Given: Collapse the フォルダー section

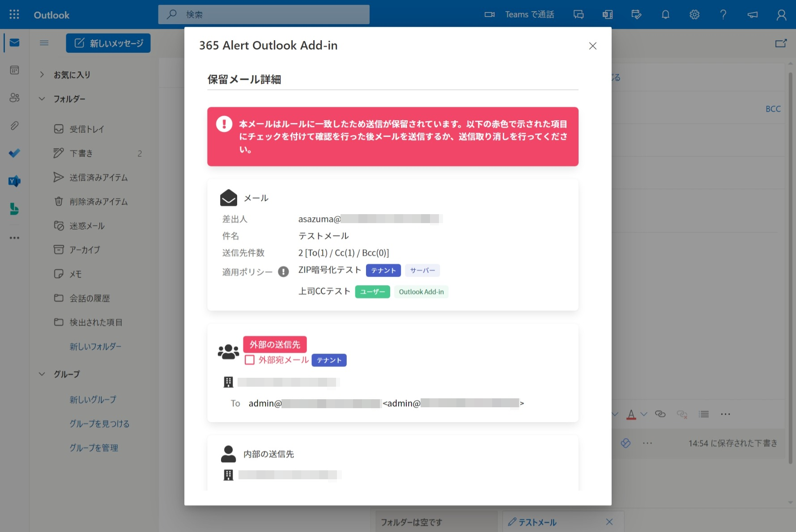Looking at the screenshot, I should coord(42,99).
